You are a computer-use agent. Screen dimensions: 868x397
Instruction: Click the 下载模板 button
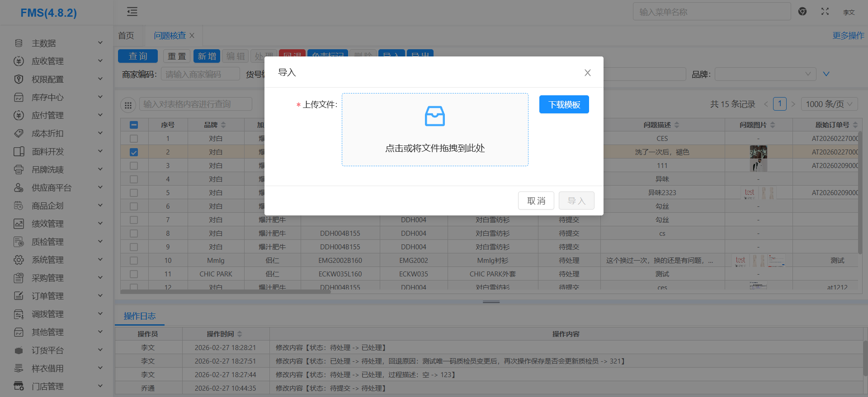click(564, 104)
